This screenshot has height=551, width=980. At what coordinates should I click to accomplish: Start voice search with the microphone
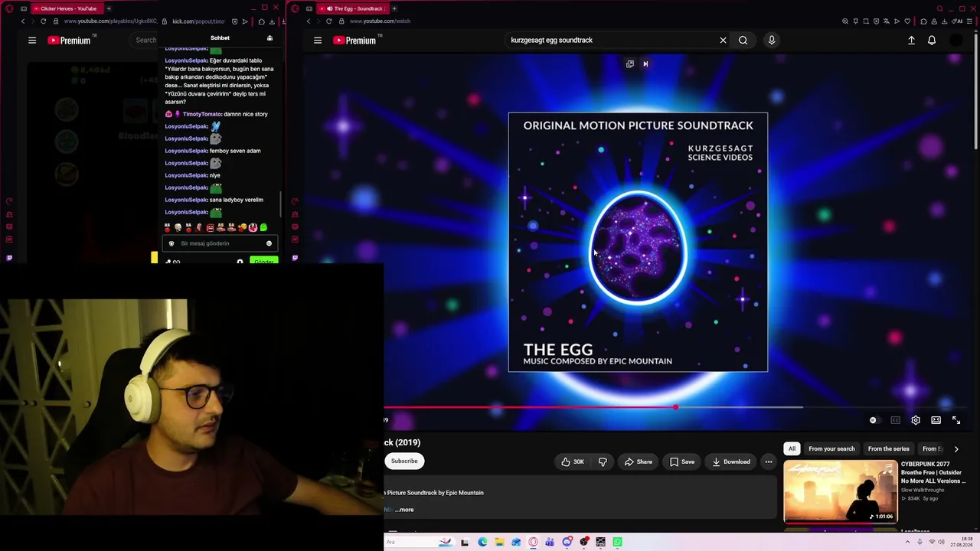pyautogui.click(x=772, y=41)
